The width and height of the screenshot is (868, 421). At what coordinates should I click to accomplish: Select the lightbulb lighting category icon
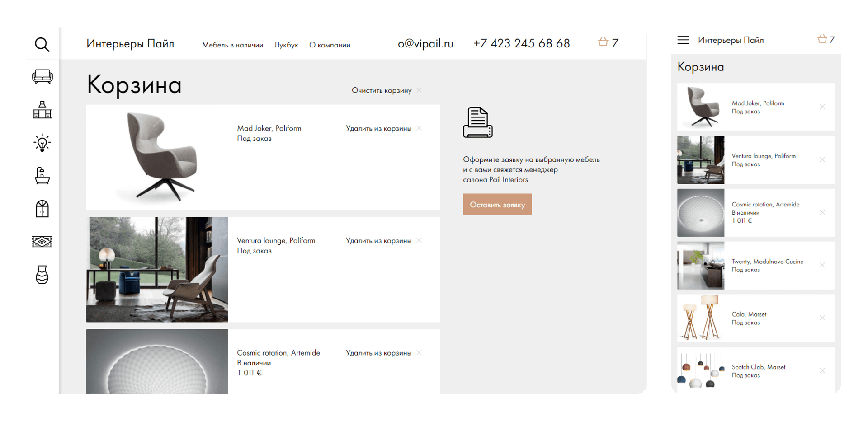[42, 143]
